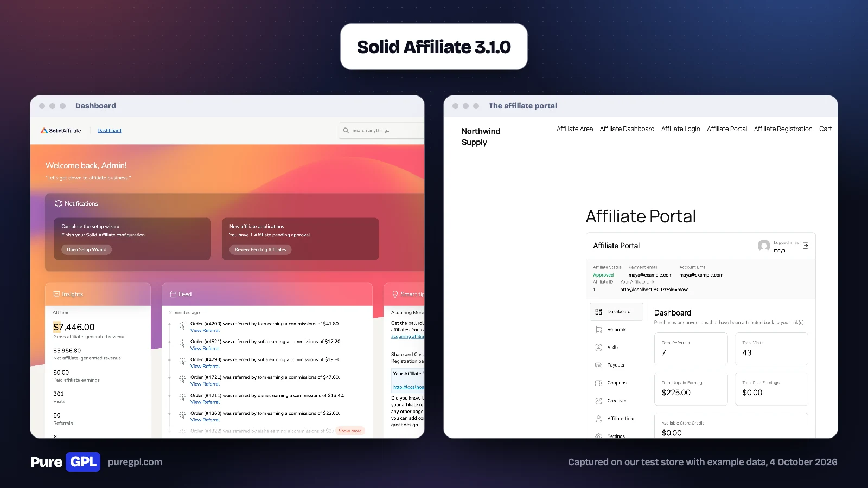Screen dimensions: 868x488
Task: Click maya's avatar in the Affiliate Portal
Action: [x=764, y=246]
